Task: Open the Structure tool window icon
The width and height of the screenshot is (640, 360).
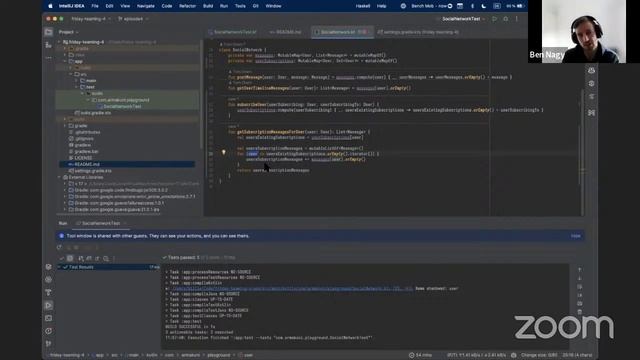Action: point(49,45)
